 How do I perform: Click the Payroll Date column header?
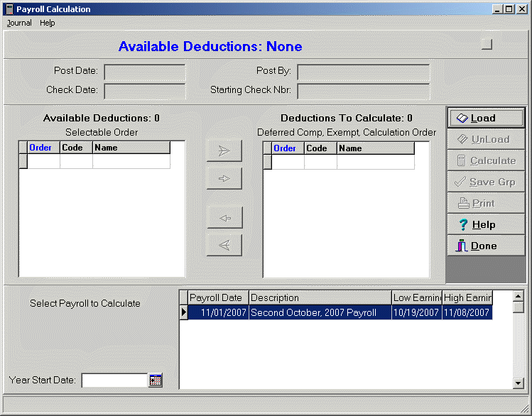[218, 297]
